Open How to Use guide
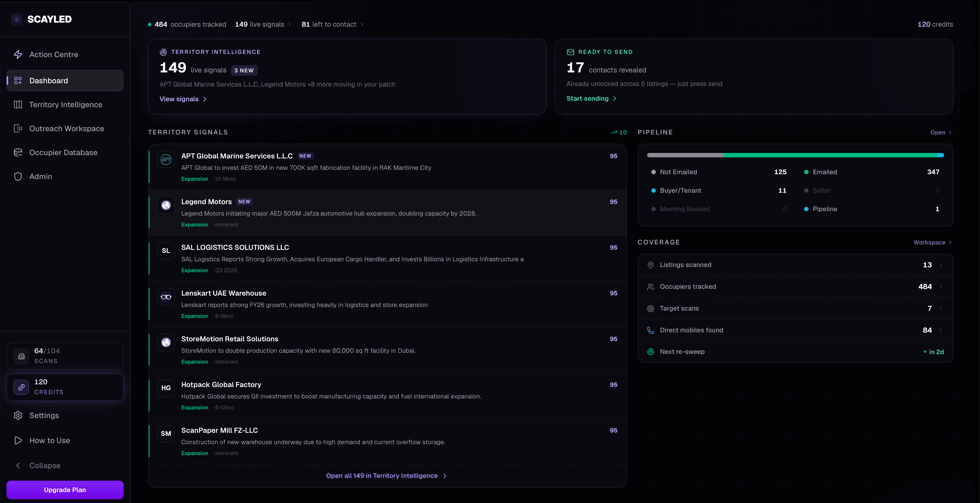This screenshot has height=503, width=980. point(65,441)
